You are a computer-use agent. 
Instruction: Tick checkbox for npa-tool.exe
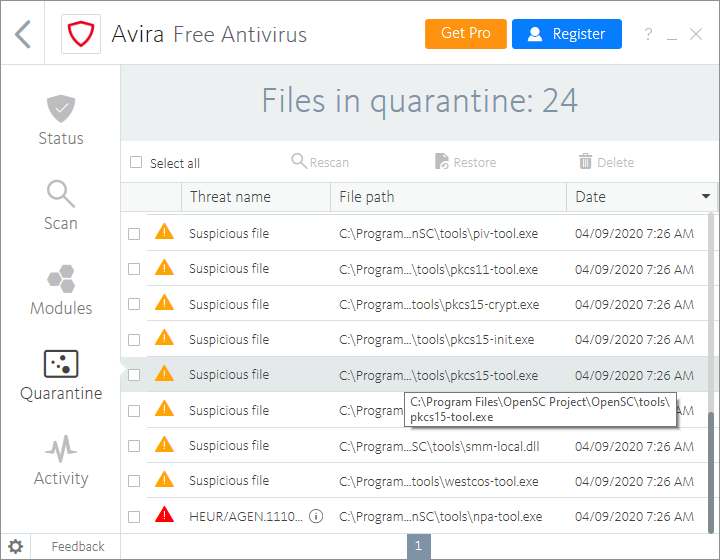(134, 517)
